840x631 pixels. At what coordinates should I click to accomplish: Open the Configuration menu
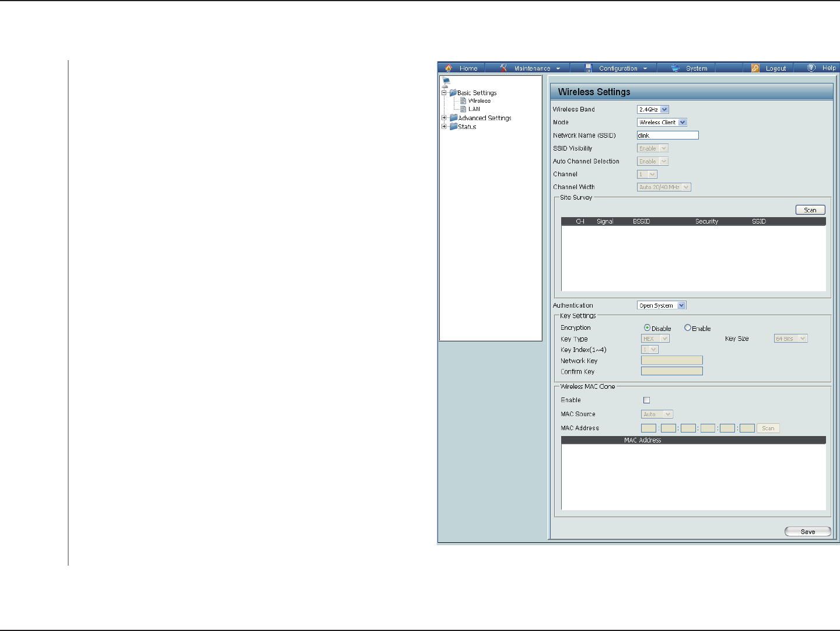point(623,68)
